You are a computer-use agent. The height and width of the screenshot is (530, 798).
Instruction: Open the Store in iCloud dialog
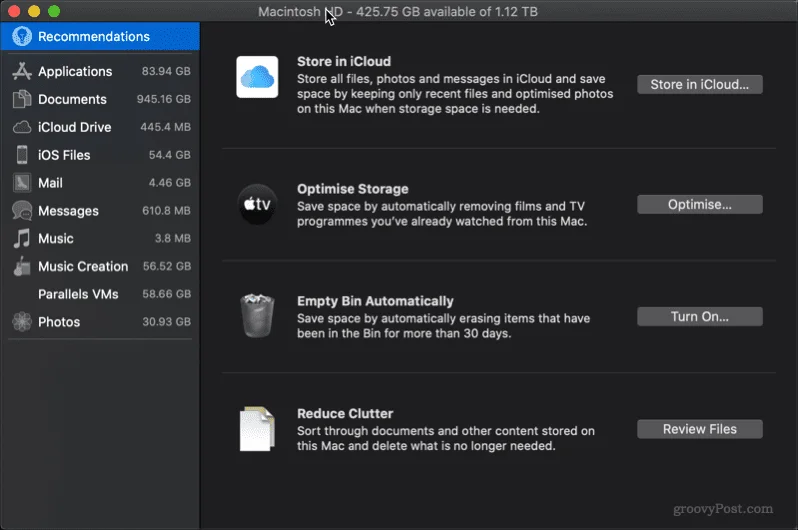pyautogui.click(x=700, y=85)
